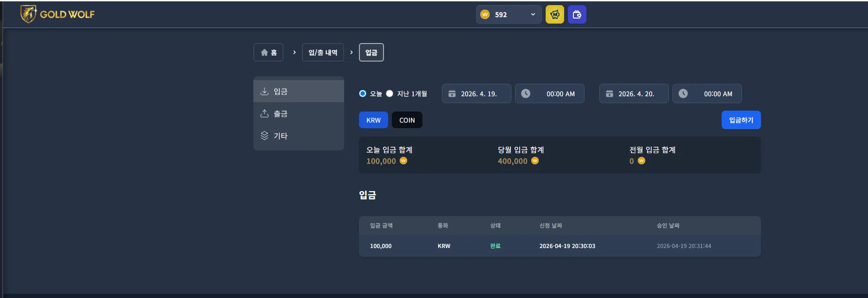Open the 출금 sidebar menu item
Viewport: 868px width, 298px height.
(x=299, y=113)
